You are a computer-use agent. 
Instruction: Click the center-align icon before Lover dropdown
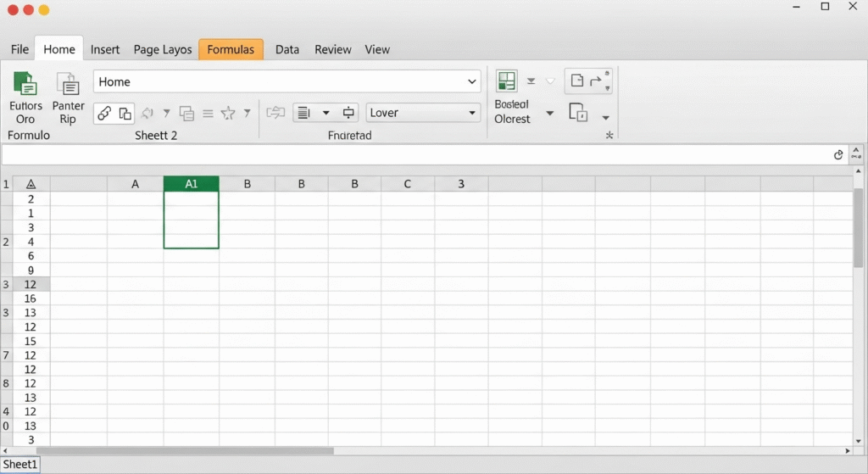coord(348,113)
